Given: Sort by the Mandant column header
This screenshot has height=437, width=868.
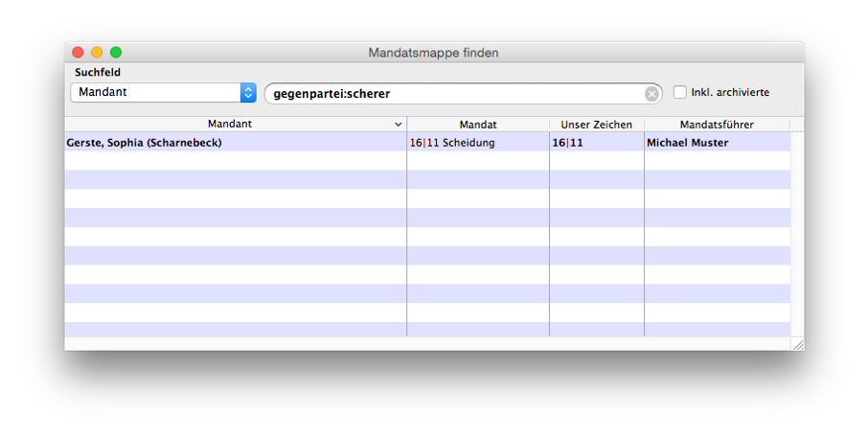Looking at the screenshot, I should [230, 125].
